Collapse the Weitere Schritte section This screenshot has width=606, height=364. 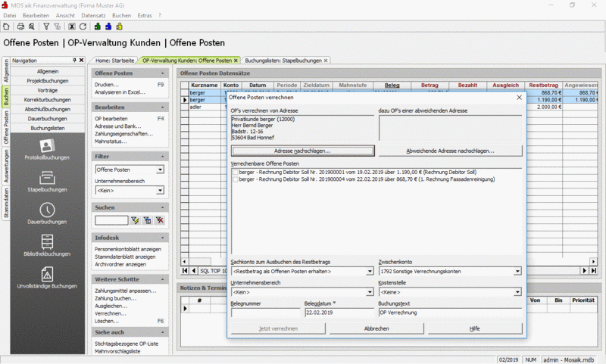click(x=162, y=279)
